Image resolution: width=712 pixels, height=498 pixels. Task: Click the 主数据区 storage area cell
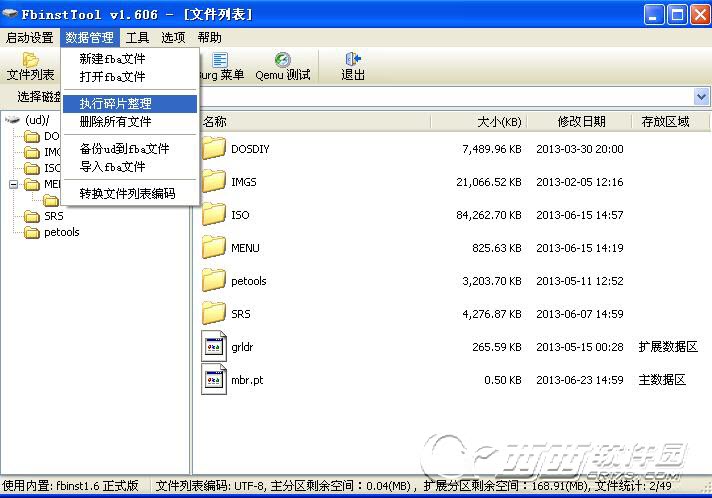tap(662, 380)
